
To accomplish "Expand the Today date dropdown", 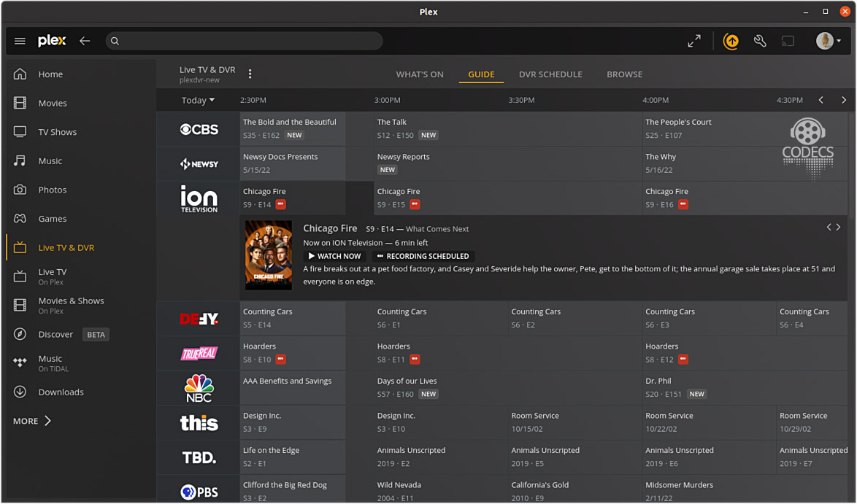I will point(198,101).
